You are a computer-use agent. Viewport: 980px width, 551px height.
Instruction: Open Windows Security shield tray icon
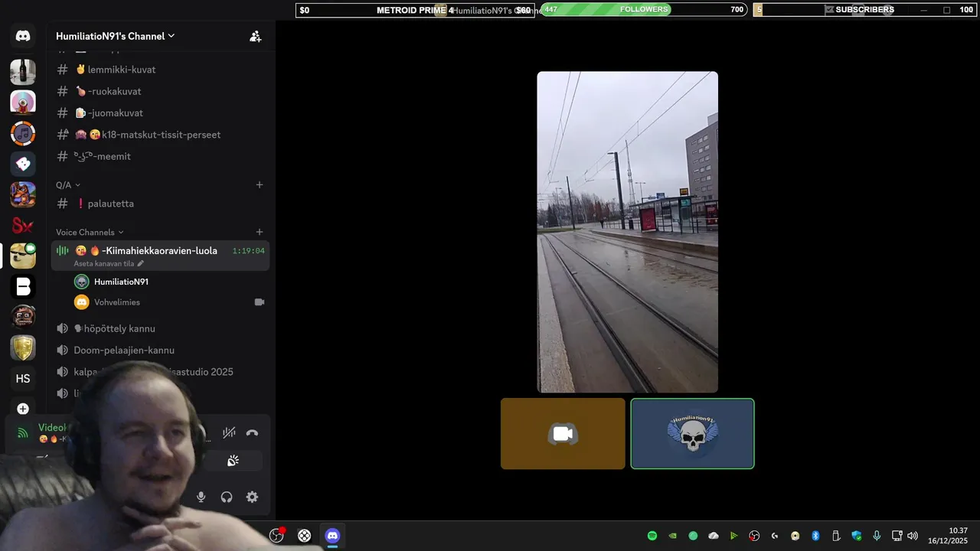[x=856, y=536]
